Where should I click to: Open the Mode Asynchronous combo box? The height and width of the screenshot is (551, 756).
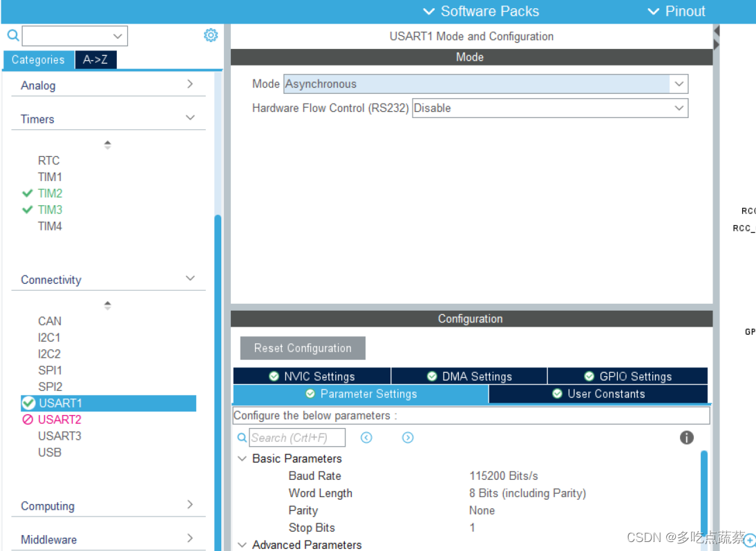[486, 84]
